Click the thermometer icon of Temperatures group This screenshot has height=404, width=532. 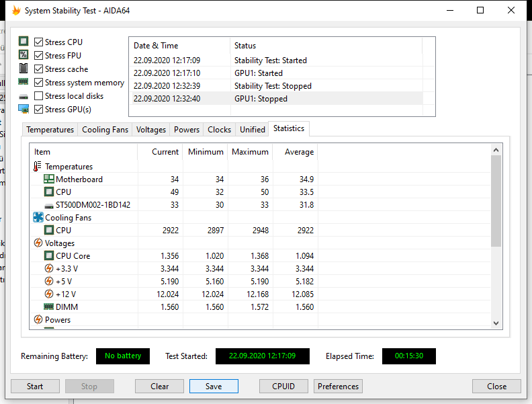point(38,166)
